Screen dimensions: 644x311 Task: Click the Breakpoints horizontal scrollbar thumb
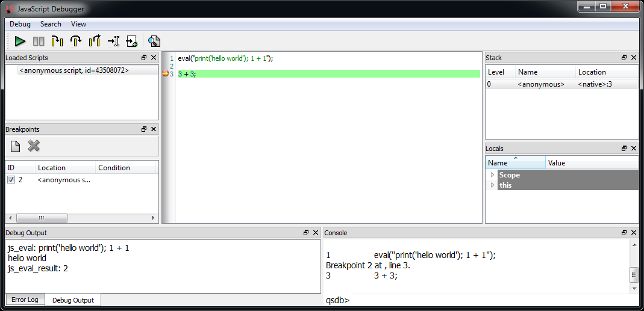(x=42, y=218)
